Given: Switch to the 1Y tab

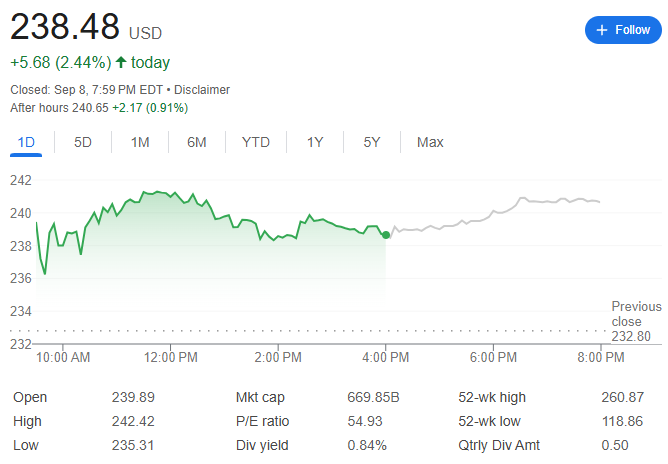Looking at the screenshot, I should [x=315, y=142].
